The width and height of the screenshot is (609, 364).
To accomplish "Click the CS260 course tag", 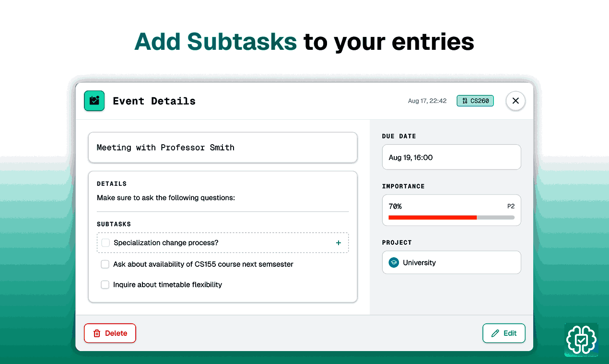I will pos(475,101).
